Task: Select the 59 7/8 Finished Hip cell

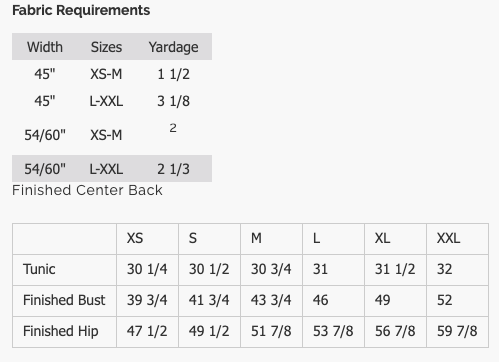Action: [458, 332]
